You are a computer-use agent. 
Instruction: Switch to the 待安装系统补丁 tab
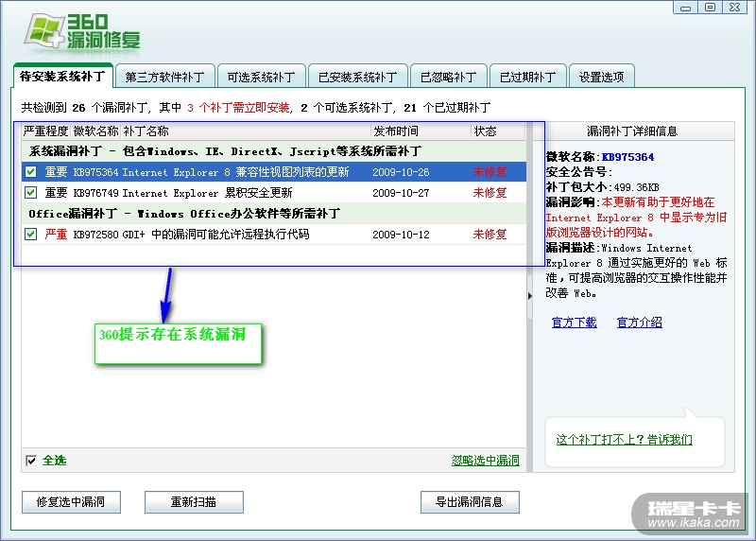[62, 77]
